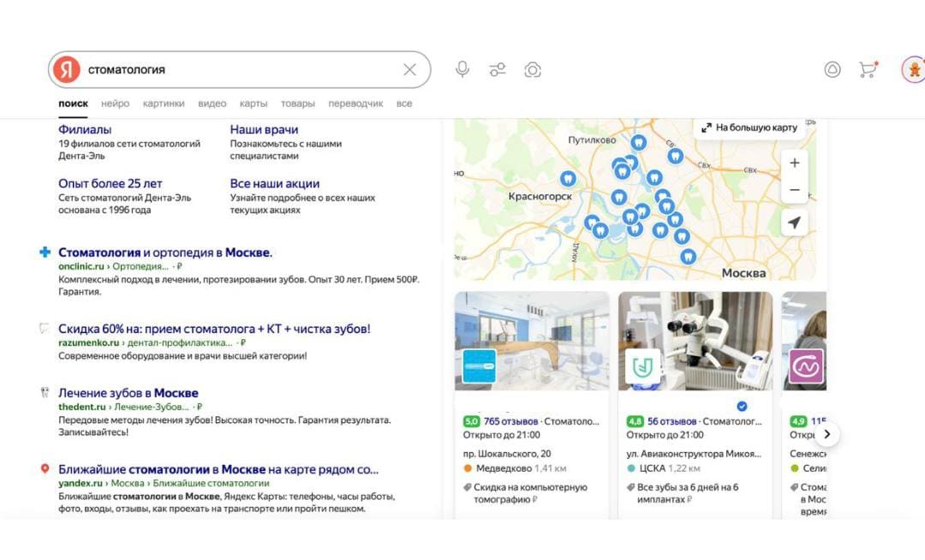This screenshot has height=560, width=925.
Task: Click tooth marker near Путилково label
Action: pyautogui.click(x=638, y=142)
